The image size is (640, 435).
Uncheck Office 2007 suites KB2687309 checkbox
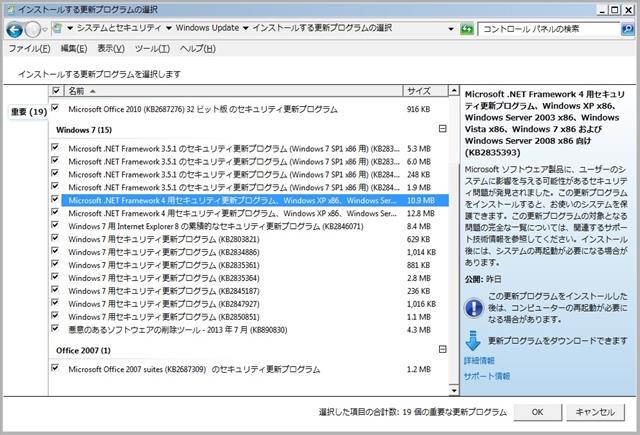tap(55, 368)
